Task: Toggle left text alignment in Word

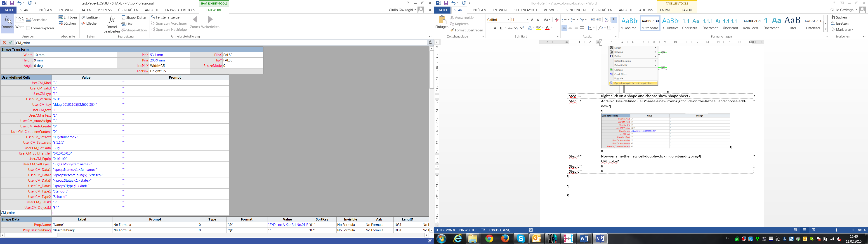Action: (x=564, y=28)
